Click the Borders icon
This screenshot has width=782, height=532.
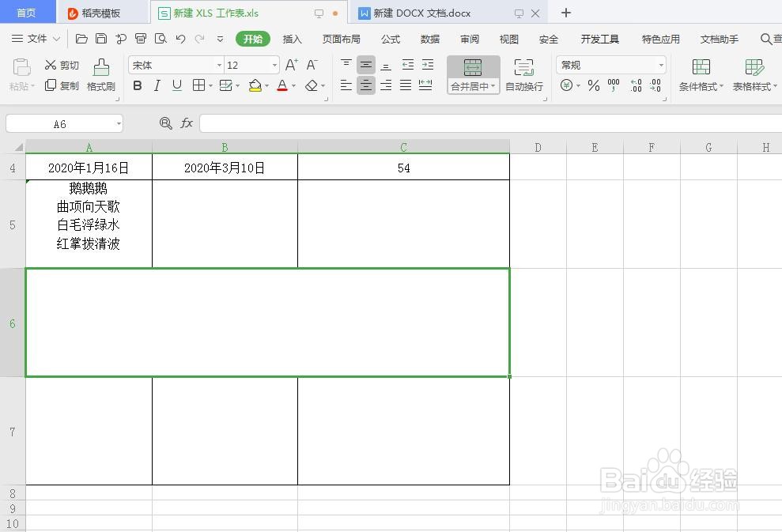199,85
